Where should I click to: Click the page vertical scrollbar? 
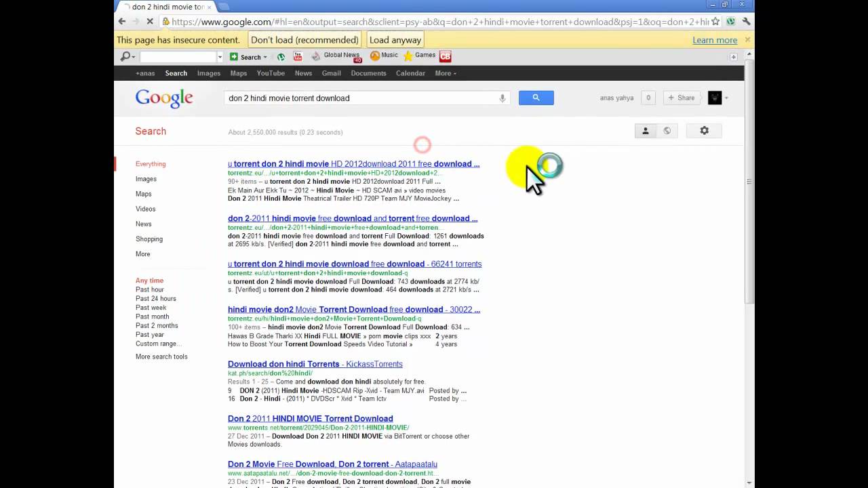click(x=749, y=183)
